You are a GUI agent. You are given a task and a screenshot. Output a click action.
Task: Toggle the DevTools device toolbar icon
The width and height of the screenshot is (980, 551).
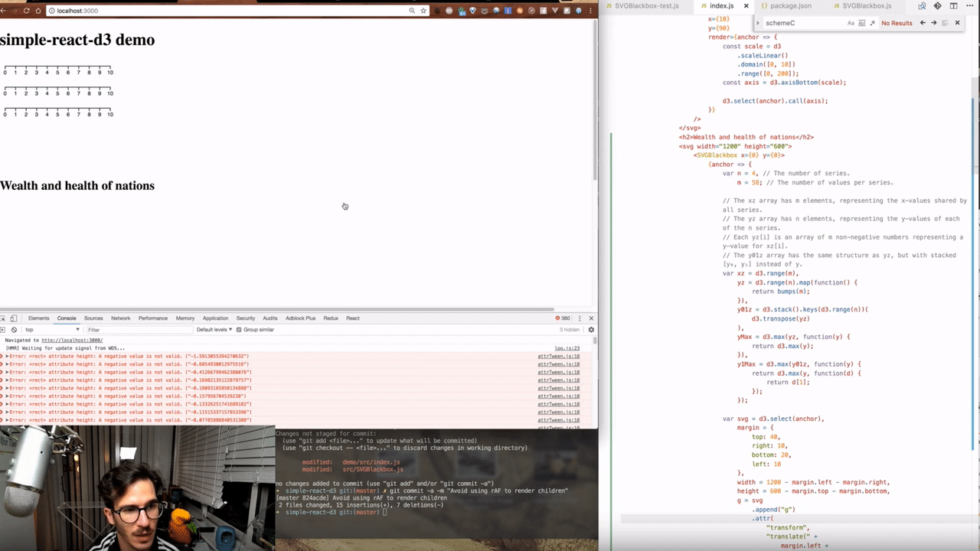point(13,318)
